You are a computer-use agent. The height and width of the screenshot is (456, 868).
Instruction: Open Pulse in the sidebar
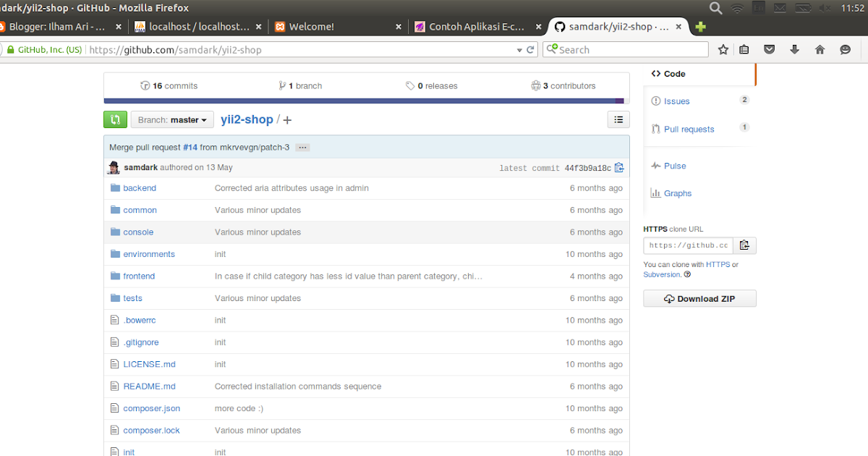click(x=668, y=166)
